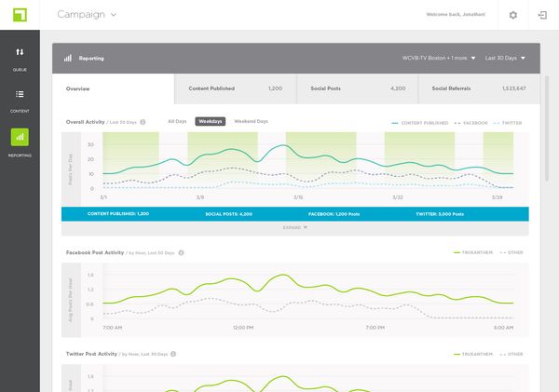Viewport: 559px width, 392px height.
Task: Select the All Days filter
Action: click(x=177, y=122)
